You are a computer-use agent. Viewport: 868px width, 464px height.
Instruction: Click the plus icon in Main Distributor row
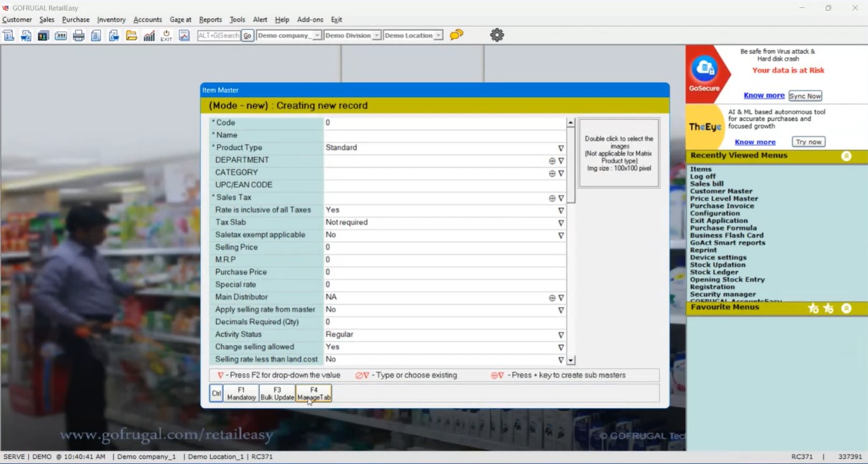point(552,298)
